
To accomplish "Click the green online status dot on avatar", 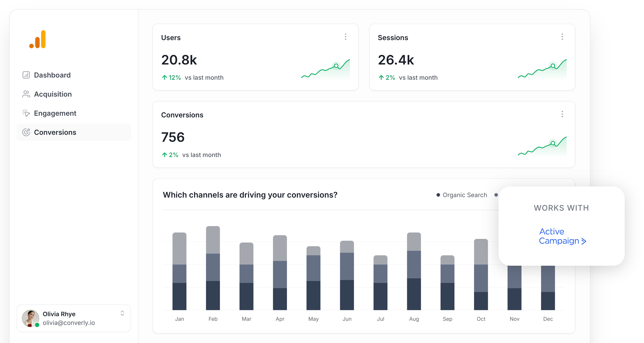I will (x=37, y=325).
